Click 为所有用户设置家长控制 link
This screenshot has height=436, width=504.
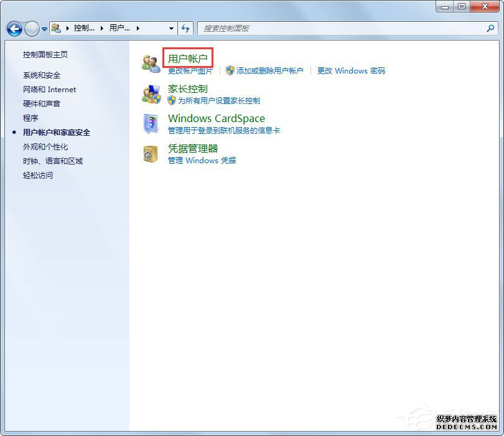(x=219, y=101)
